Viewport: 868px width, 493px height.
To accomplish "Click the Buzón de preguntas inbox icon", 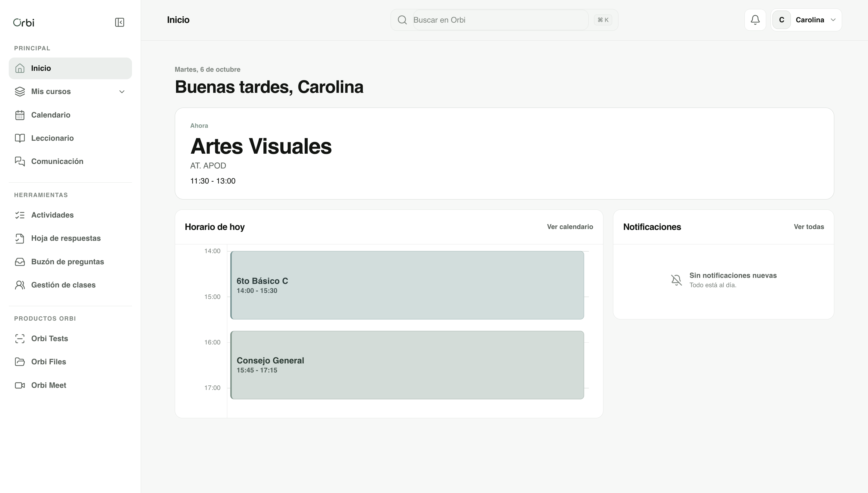I will pyautogui.click(x=20, y=262).
